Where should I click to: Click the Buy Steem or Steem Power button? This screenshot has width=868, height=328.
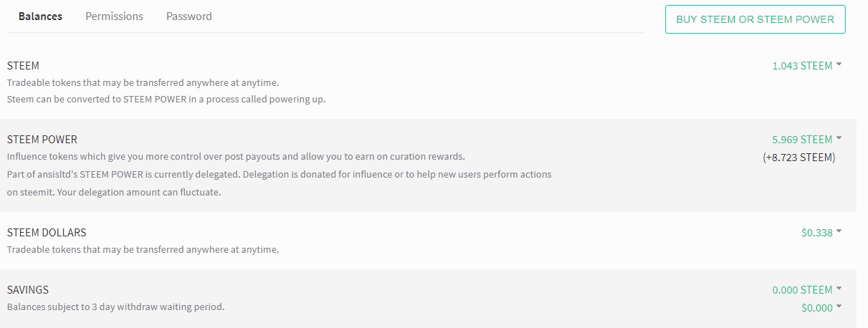(x=755, y=19)
